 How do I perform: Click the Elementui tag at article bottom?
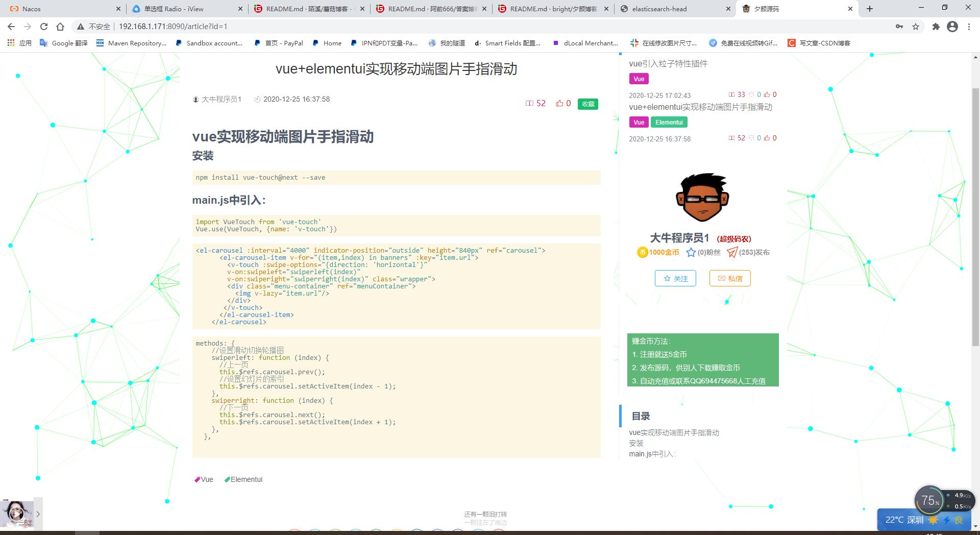point(243,479)
